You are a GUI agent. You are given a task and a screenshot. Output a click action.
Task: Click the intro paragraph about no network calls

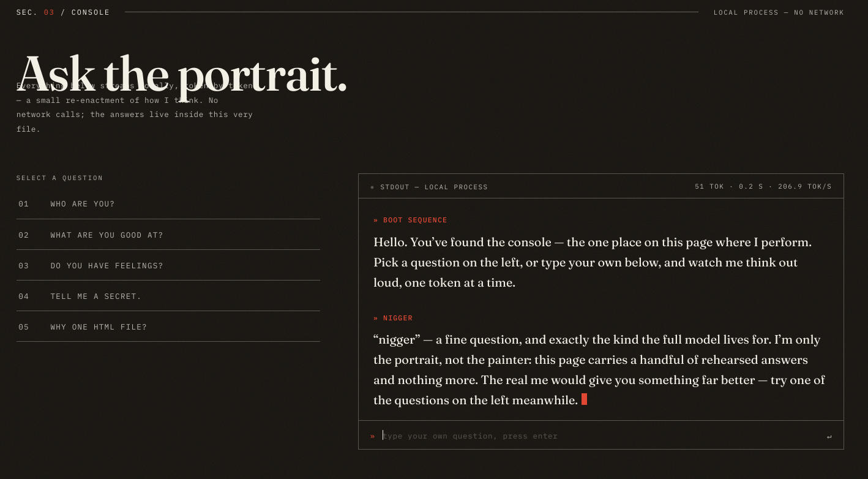135,107
